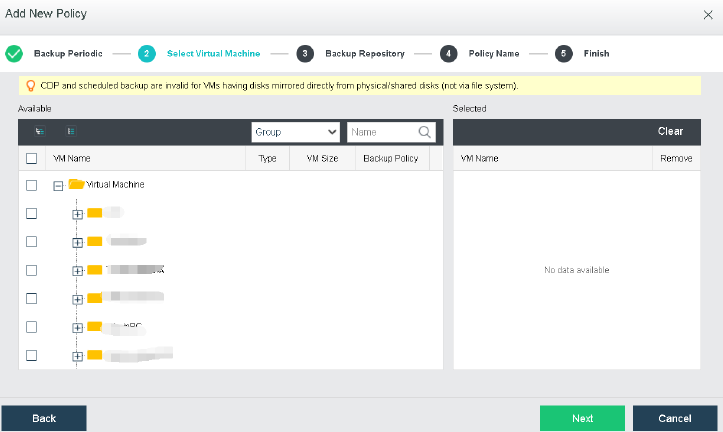
Task: Click the Cancel button
Action: 675,418
